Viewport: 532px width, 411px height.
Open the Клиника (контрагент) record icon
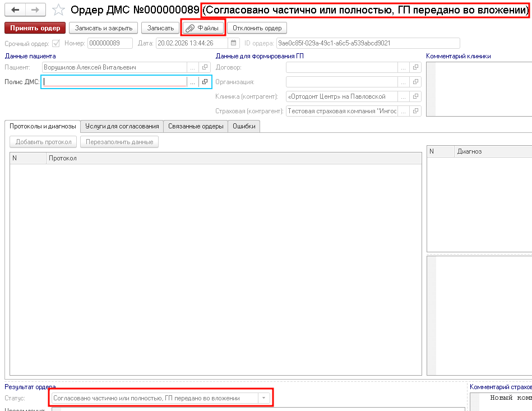[x=415, y=96]
